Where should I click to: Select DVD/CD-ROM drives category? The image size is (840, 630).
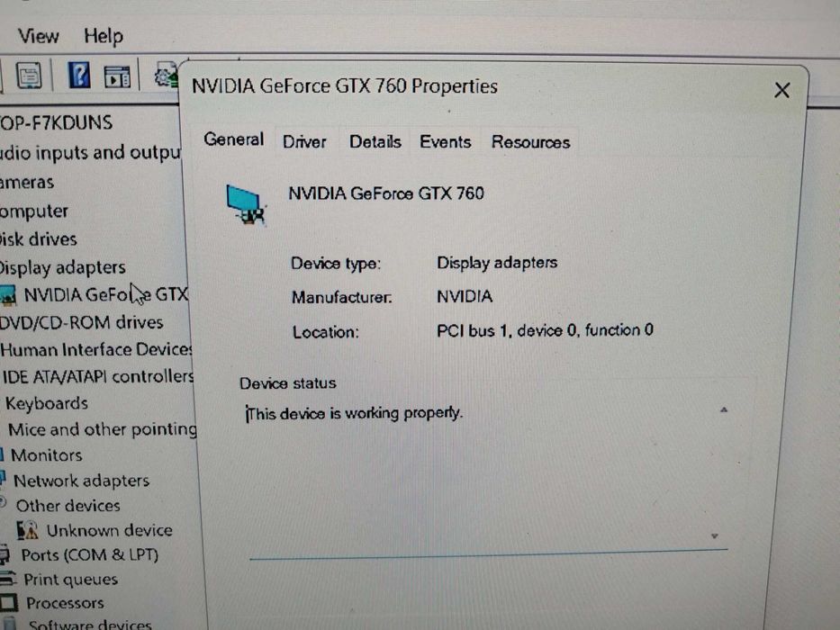[x=81, y=322]
